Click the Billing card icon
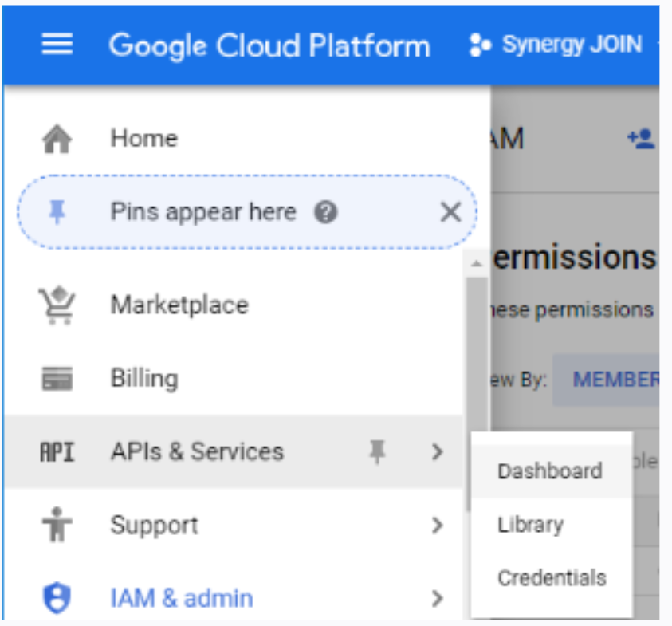Image resolution: width=672 pixels, height=626 pixels. (57, 378)
